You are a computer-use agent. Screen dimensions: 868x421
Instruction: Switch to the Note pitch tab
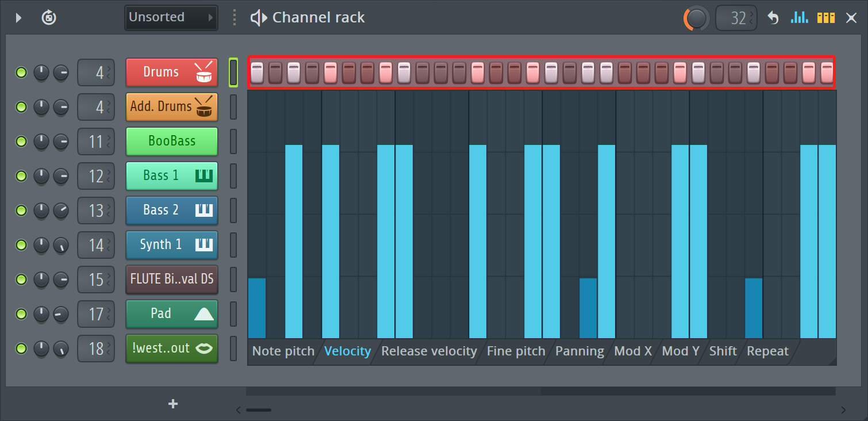283,351
